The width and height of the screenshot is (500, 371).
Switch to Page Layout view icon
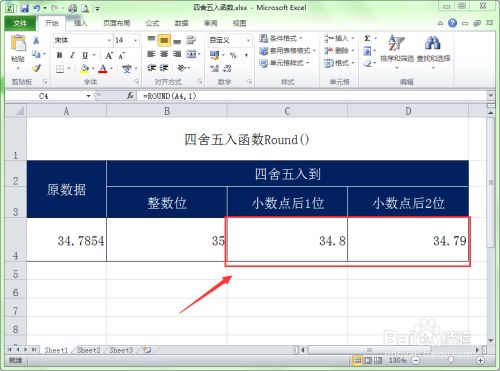368,360
